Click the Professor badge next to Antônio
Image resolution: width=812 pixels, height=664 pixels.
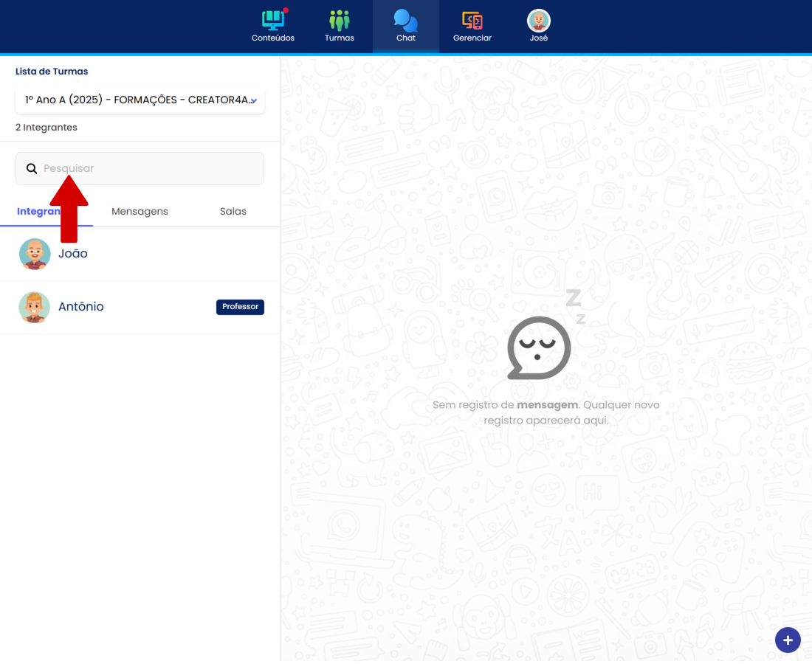point(240,307)
